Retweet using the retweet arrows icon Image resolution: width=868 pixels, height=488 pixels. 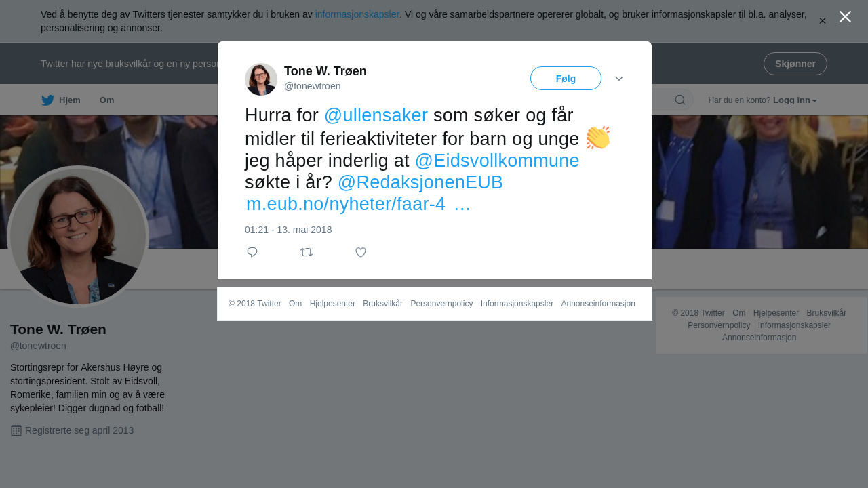pos(307,252)
